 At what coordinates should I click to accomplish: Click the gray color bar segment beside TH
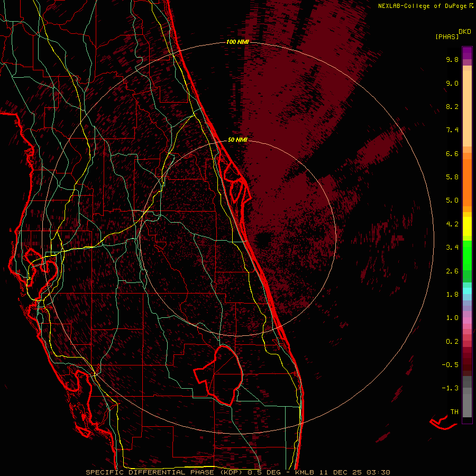(467, 405)
